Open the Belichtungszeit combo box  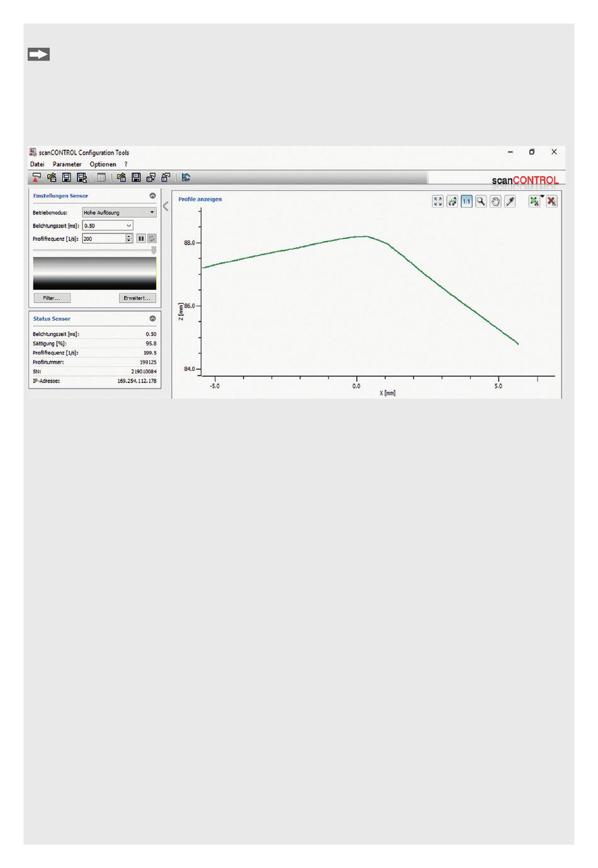click(x=108, y=225)
